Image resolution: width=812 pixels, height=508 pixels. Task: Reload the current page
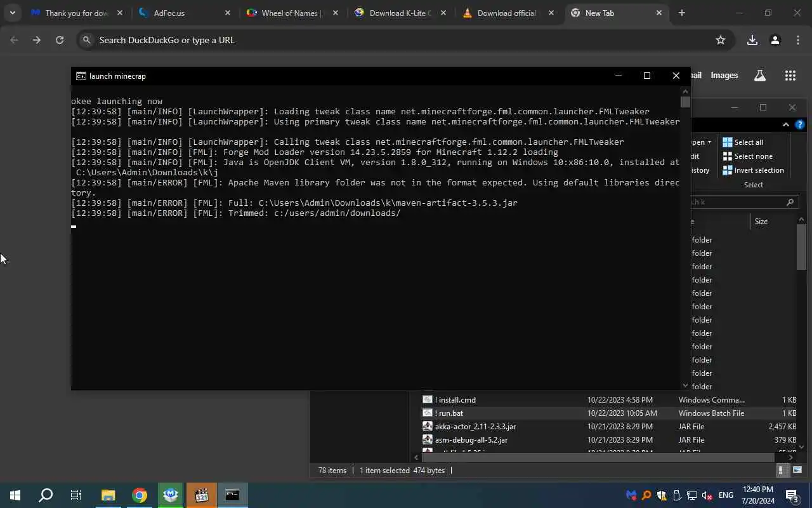pos(60,40)
